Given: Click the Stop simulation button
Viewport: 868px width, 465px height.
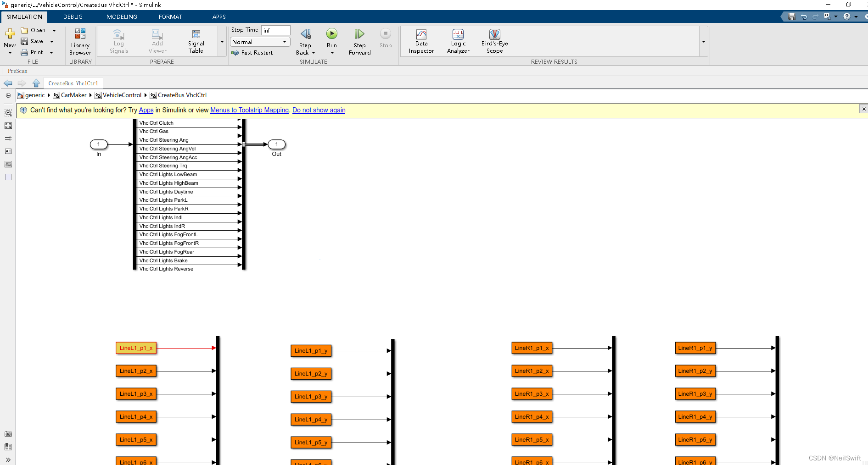Looking at the screenshot, I should (x=386, y=38).
